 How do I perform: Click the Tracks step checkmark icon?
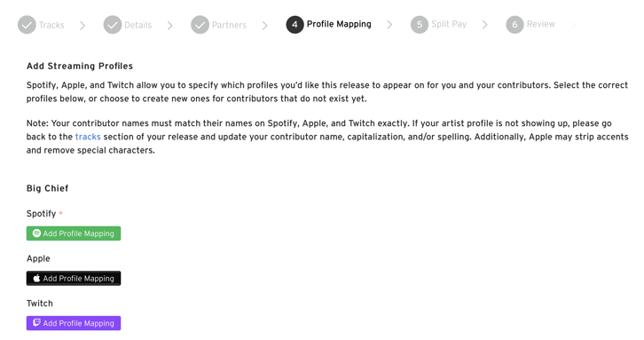pyautogui.click(x=27, y=25)
